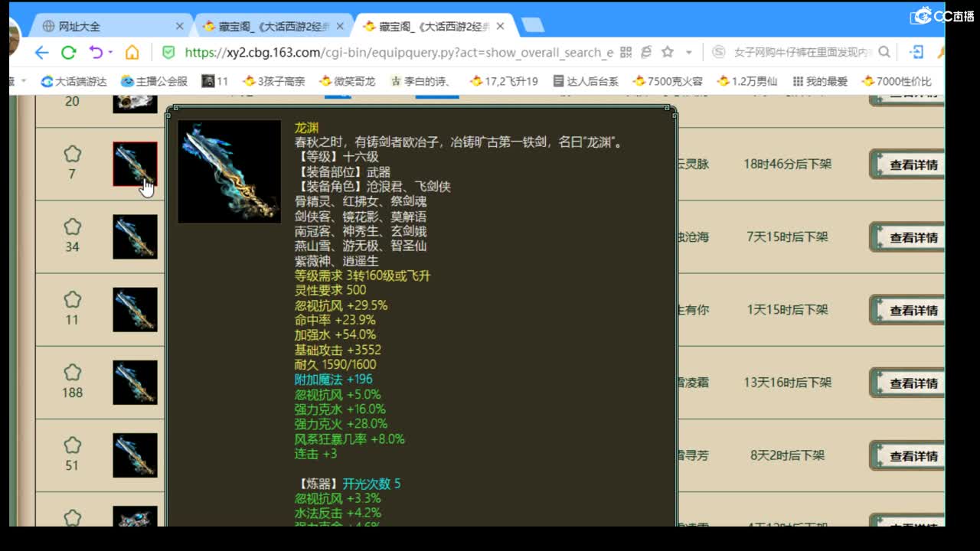The height and width of the screenshot is (551, 980).
Task: Reload the page with the green refresh icon
Action: point(68,53)
